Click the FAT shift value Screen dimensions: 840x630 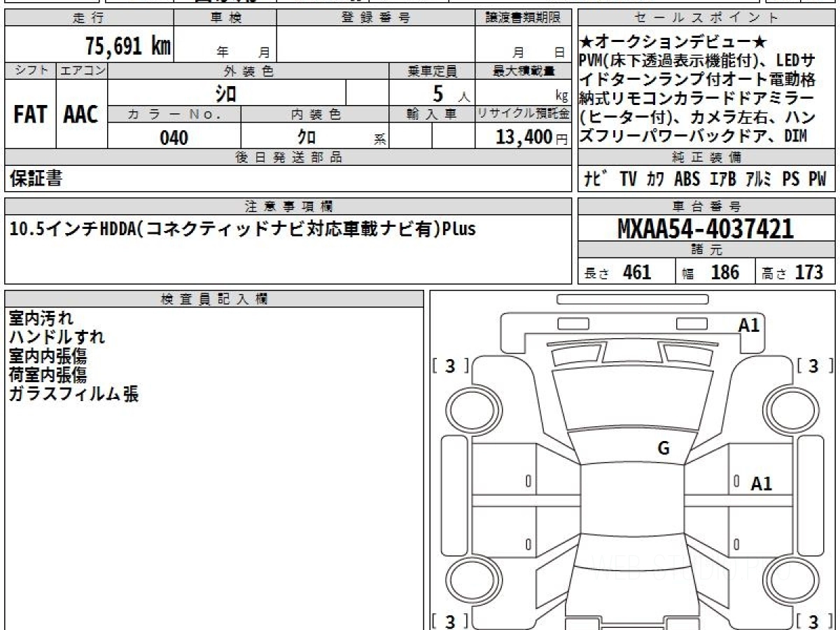[30, 115]
